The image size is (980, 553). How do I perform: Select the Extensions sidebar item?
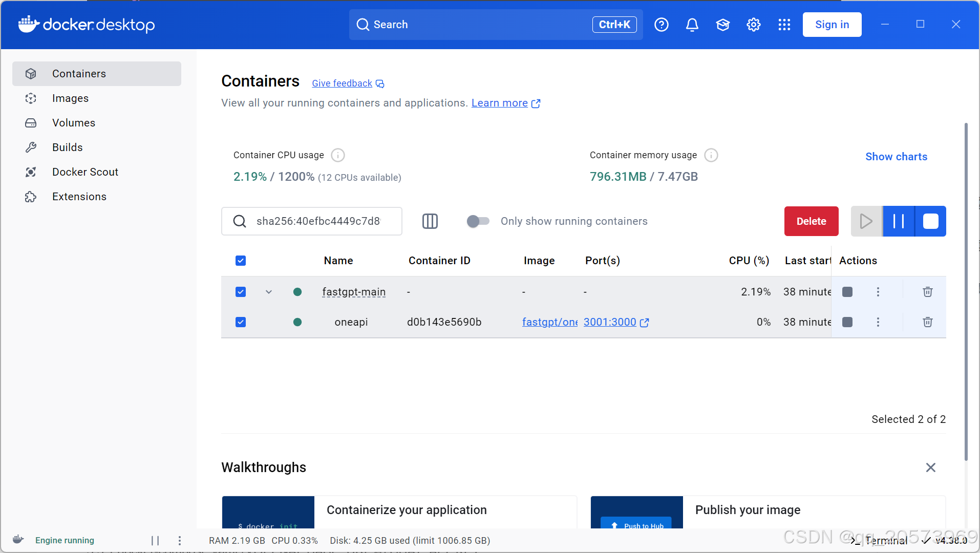pyautogui.click(x=79, y=196)
